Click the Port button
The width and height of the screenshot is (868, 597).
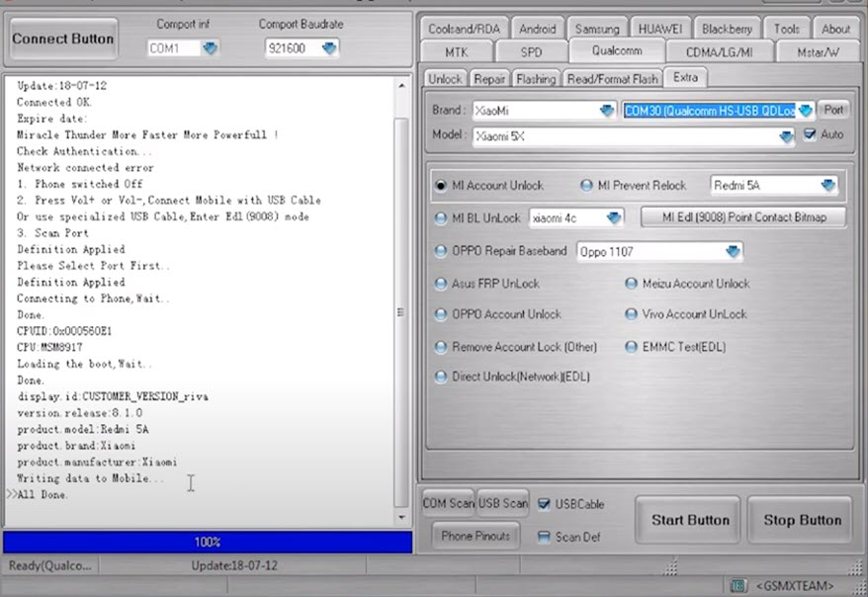pyautogui.click(x=833, y=110)
